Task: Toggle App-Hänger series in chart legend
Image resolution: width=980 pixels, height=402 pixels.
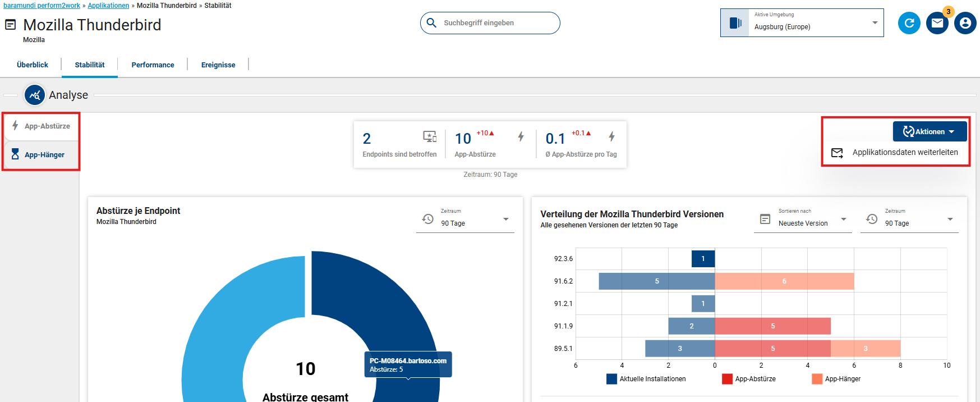Action: click(x=836, y=379)
